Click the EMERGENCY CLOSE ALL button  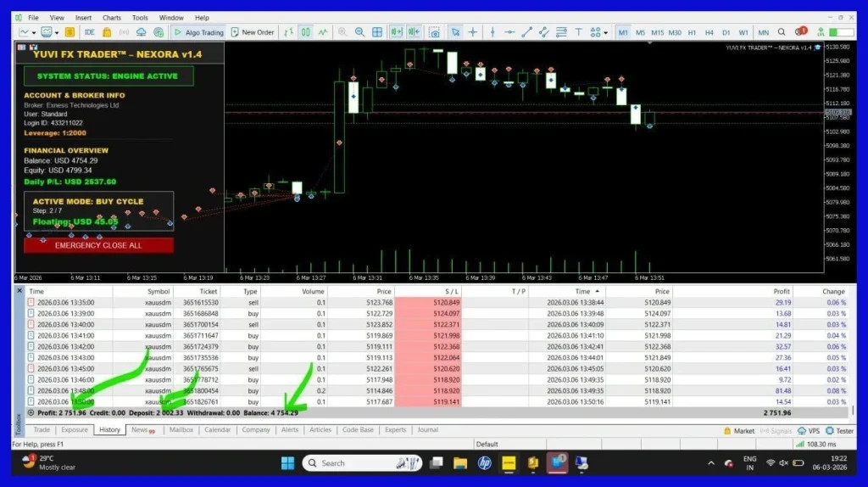click(98, 245)
